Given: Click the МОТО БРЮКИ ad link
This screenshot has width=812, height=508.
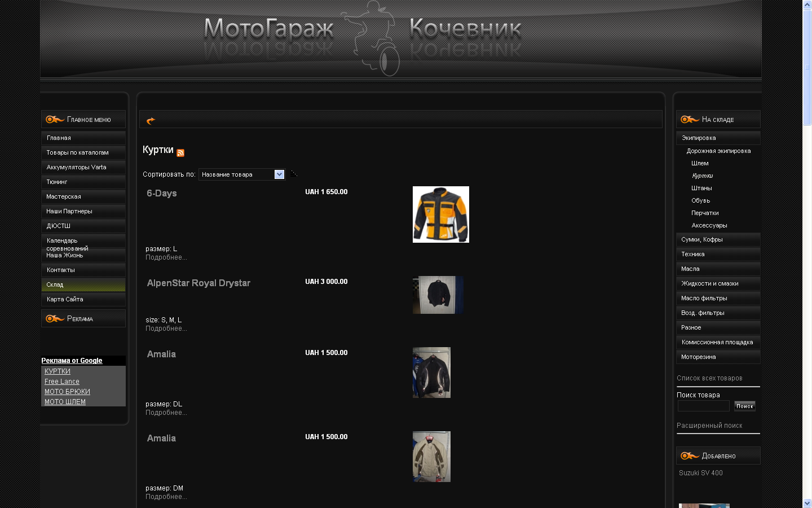Looking at the screenshot, I should 67,392.
